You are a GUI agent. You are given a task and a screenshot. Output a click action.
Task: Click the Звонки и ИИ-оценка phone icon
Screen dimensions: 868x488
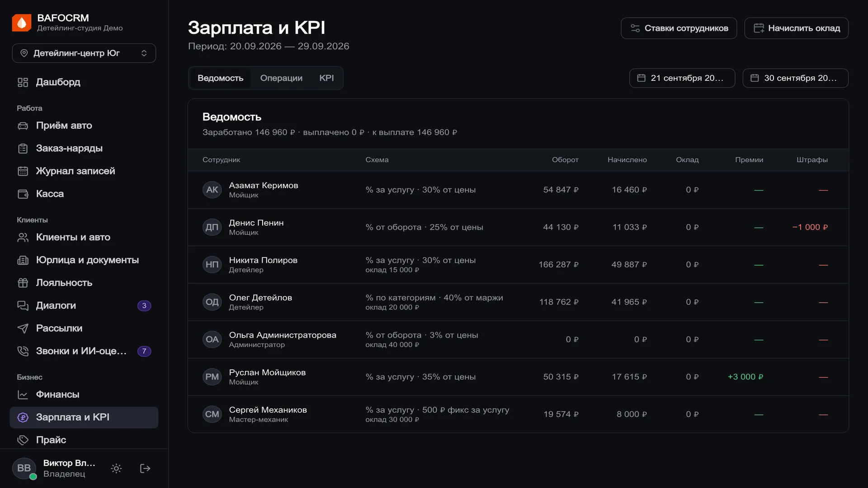[x=23, y=351]
